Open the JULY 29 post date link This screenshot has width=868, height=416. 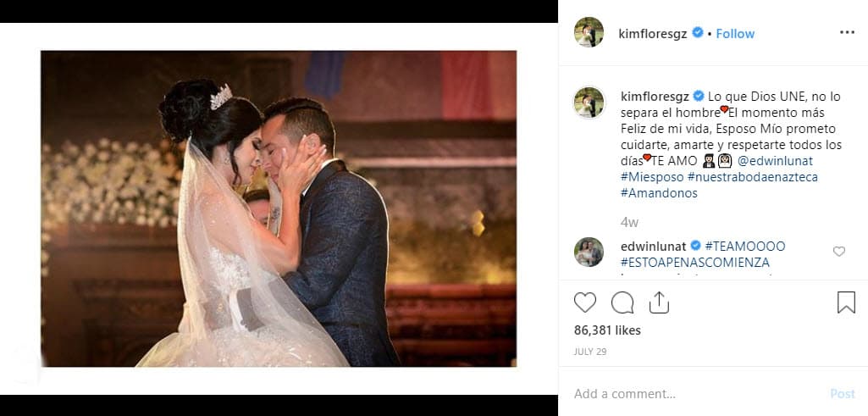click(x=590, y=352)
